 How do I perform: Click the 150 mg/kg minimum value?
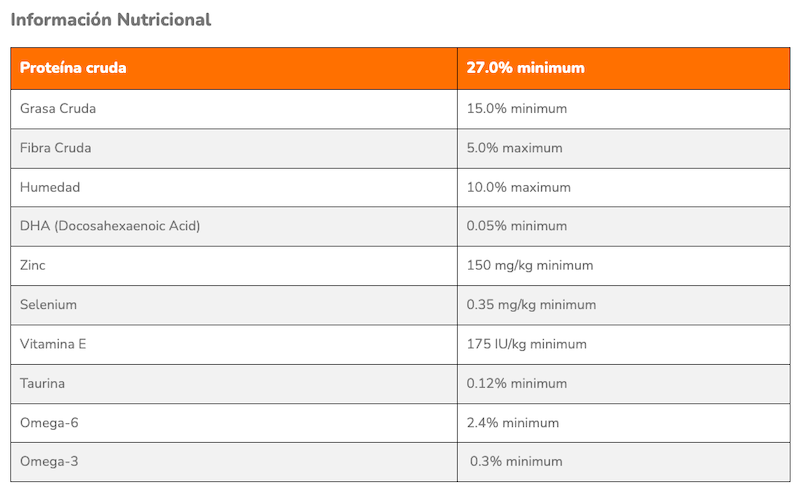pos(530,265)
